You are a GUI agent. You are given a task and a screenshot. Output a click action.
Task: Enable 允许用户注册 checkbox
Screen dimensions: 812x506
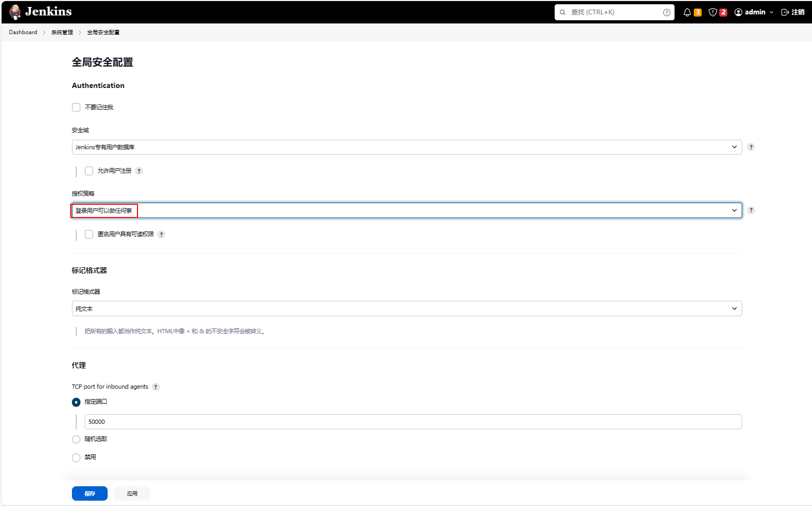89,171
